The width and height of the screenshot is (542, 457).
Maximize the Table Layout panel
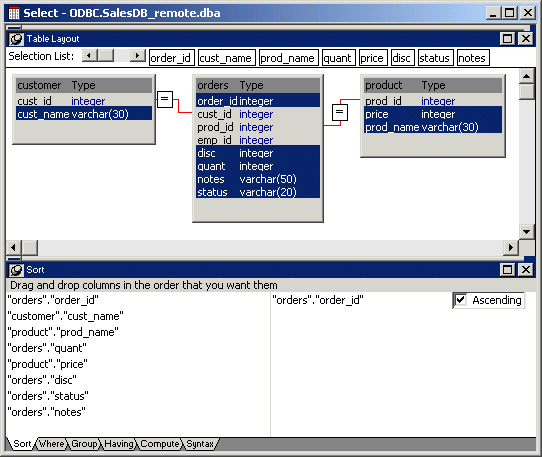pos(507,39)
